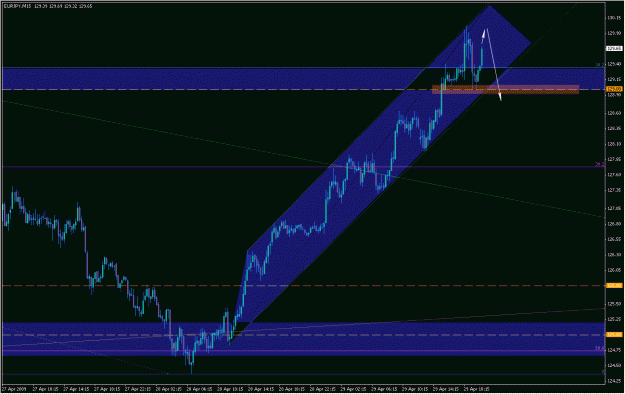
Task: Click the 127.05 price axis label
Action: coord(614,209)
